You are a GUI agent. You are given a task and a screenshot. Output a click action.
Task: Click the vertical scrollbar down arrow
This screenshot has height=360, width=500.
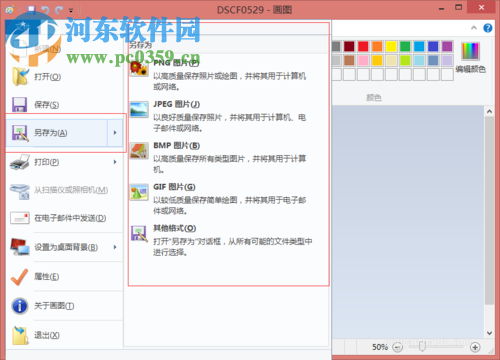pos(489,333)
